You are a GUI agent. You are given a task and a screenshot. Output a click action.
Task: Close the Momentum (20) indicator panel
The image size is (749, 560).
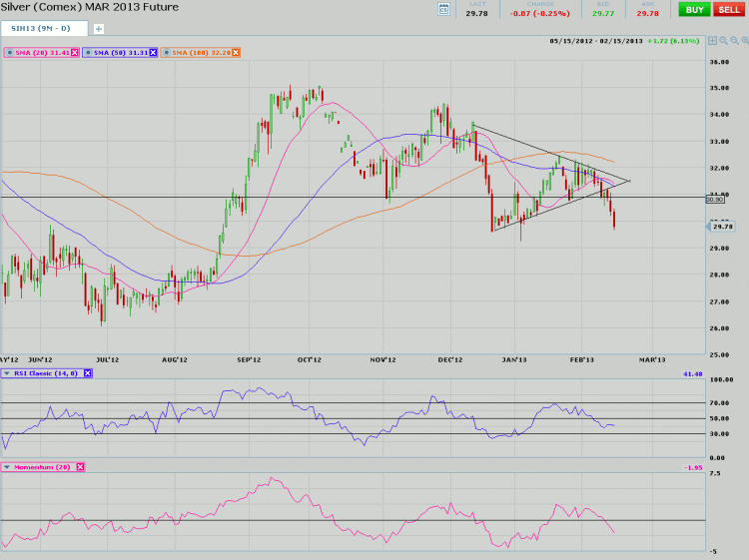(80, 466)
